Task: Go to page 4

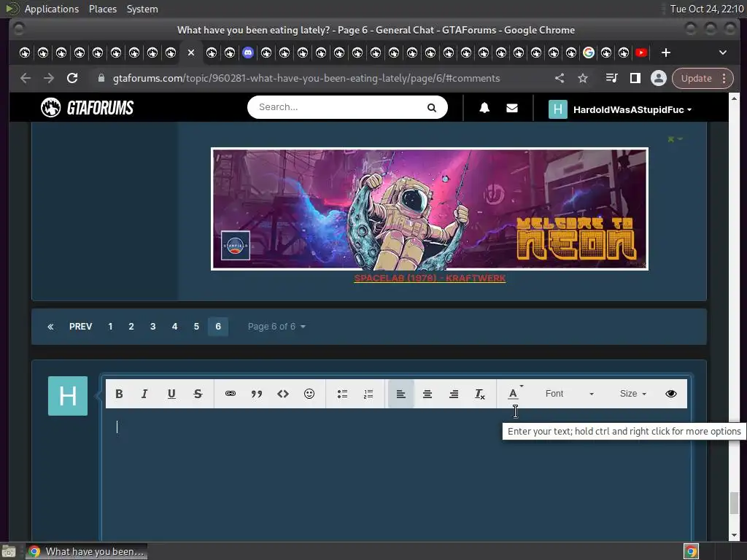Action: [x=175, y=327]
